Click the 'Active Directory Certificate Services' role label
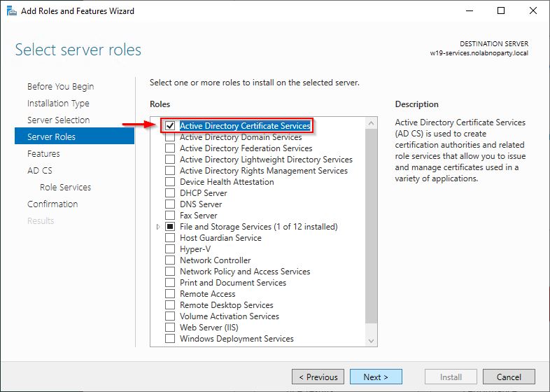 tap(245, 125)
